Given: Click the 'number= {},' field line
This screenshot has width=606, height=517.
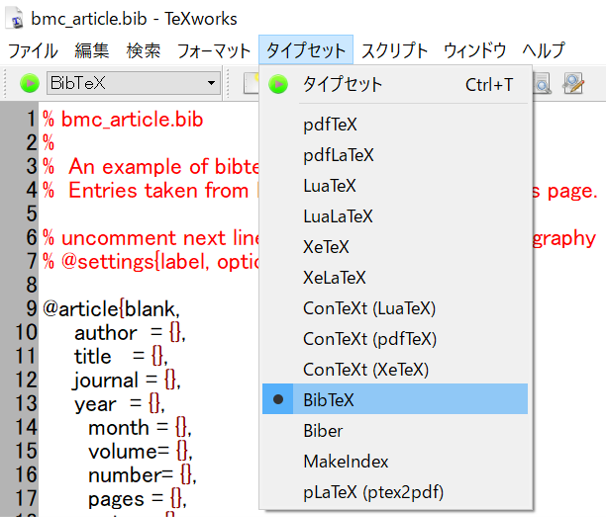Looking at the screenshot, I should point(142,475).
